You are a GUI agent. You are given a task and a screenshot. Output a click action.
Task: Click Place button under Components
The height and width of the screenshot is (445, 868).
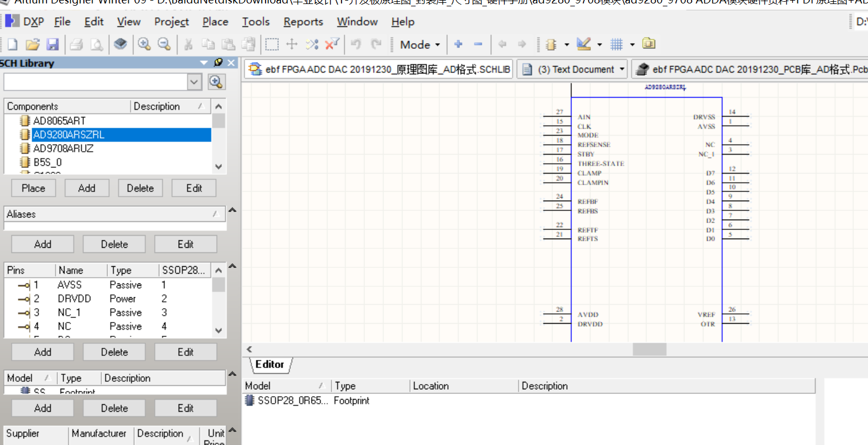pyautogui.click(x=33, y=188)
